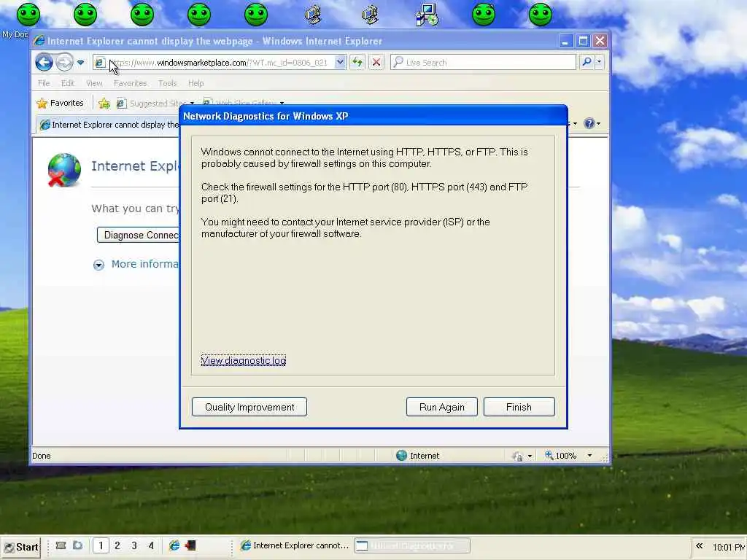Click the Add to Favorites Bar icon
Viewport: 747px width, 560px height.
pyautogui.click(x=104, y=103)
